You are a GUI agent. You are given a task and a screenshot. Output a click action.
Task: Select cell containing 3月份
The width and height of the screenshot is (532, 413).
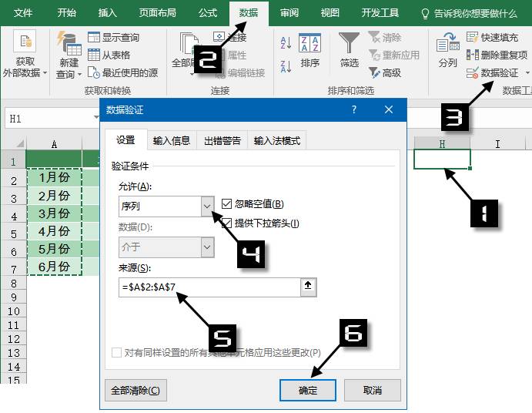[x=54, y=213]
